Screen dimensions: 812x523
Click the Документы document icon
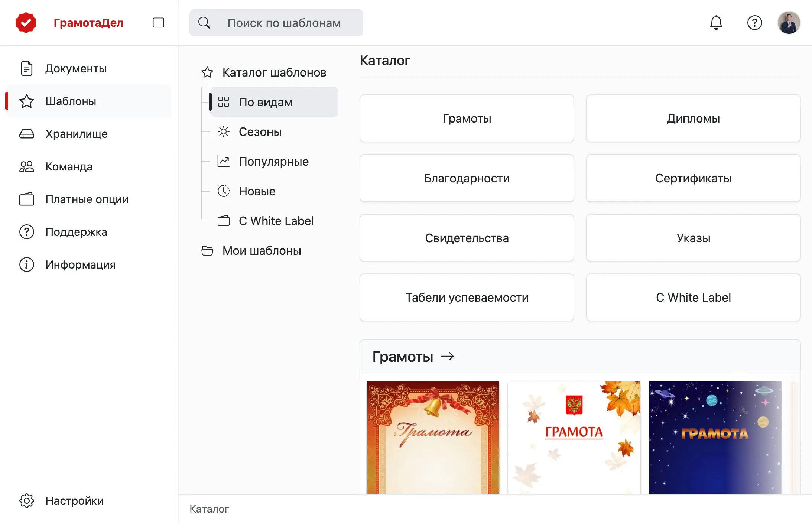pos(27,68)
